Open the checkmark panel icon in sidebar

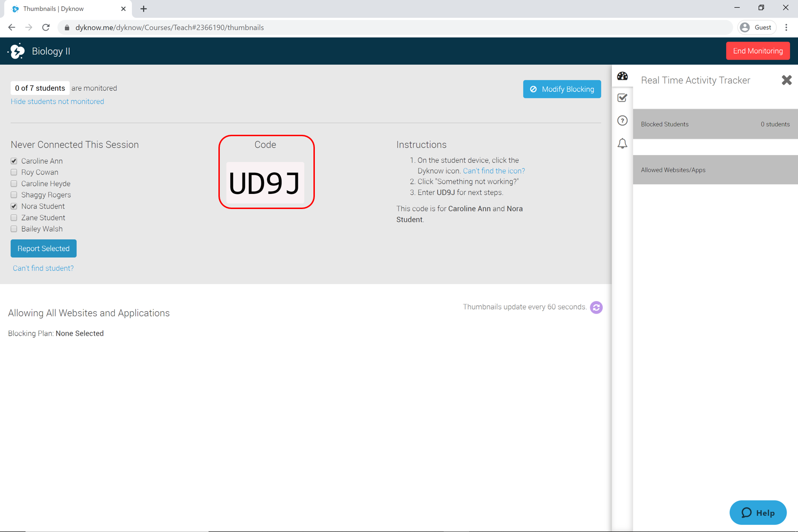tap(622, 98)
